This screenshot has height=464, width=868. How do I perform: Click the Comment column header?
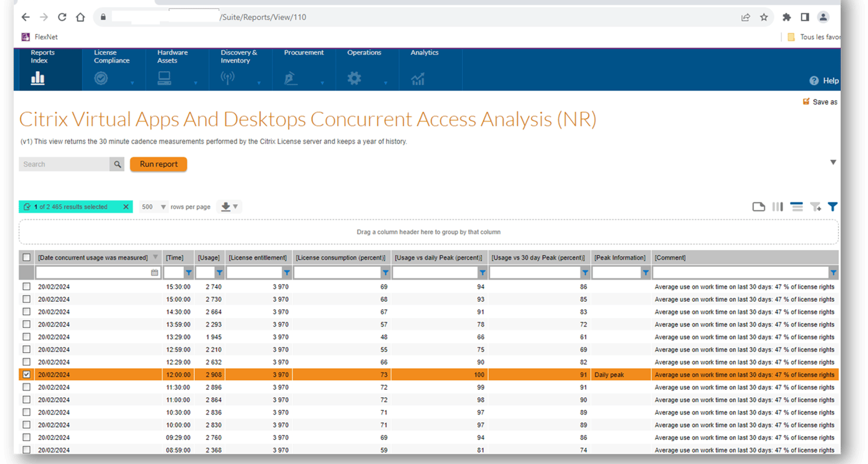(745, 257)
